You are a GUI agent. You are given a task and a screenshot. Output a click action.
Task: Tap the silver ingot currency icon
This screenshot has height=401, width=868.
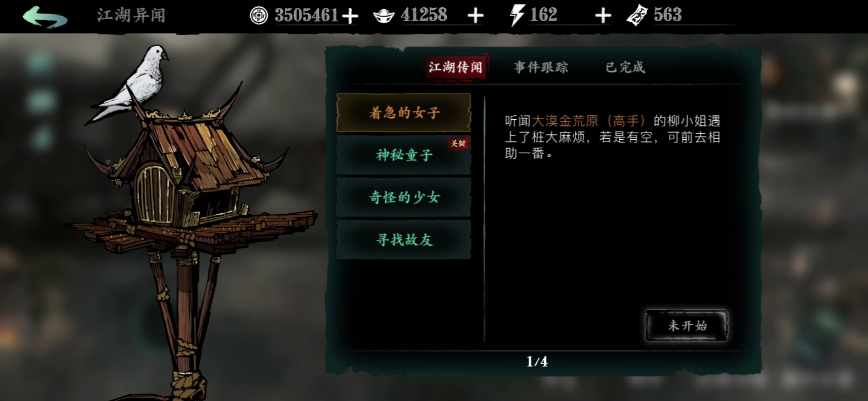(384, 16)
